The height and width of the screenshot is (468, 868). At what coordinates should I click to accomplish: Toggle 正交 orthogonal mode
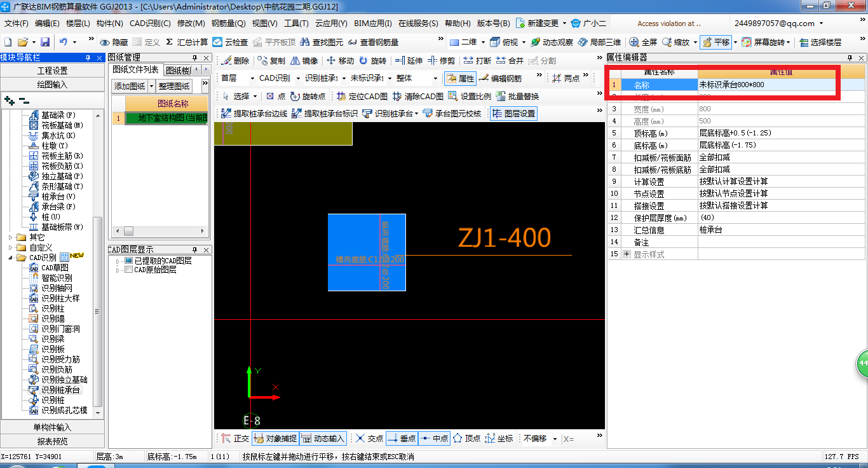point(235,439)
